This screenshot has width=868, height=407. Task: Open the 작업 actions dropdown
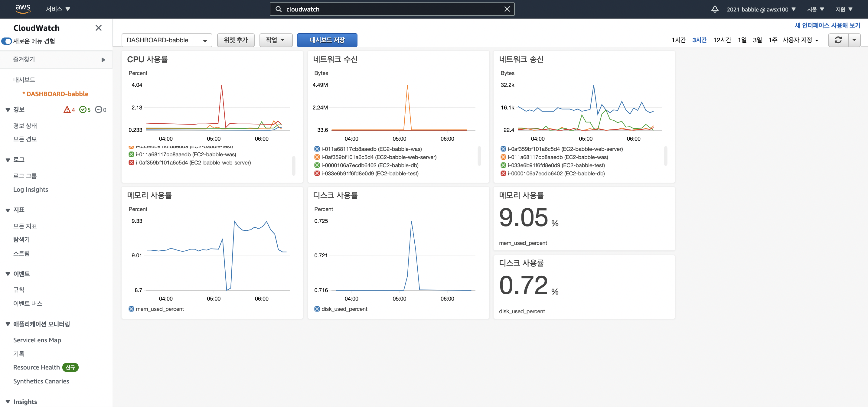pos(275,40)
